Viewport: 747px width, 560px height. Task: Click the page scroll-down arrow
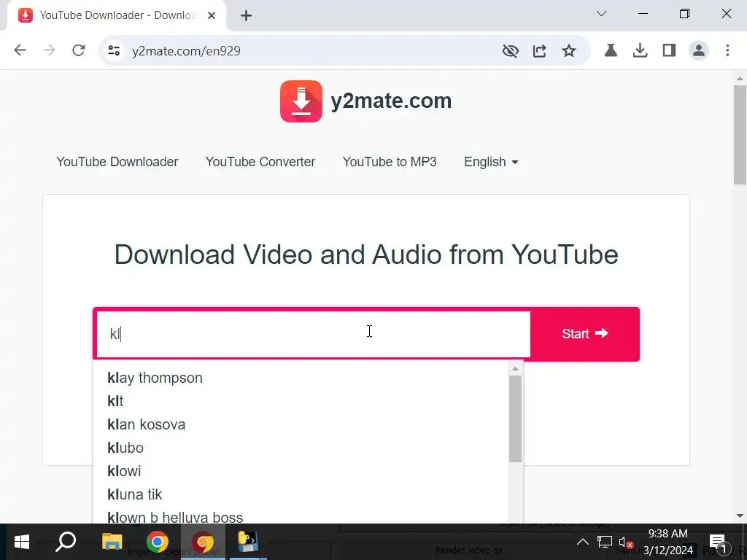tap(740, 516)
